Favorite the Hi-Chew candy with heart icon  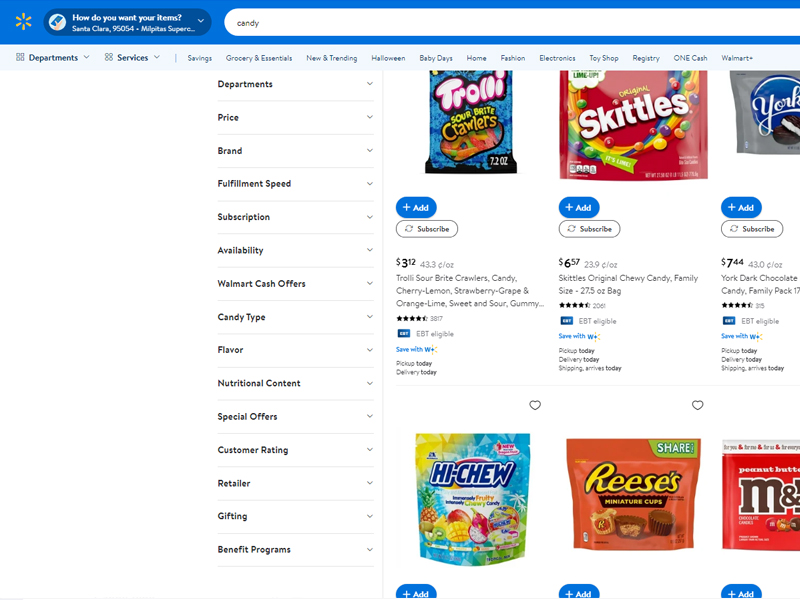(x=535, y=405)
